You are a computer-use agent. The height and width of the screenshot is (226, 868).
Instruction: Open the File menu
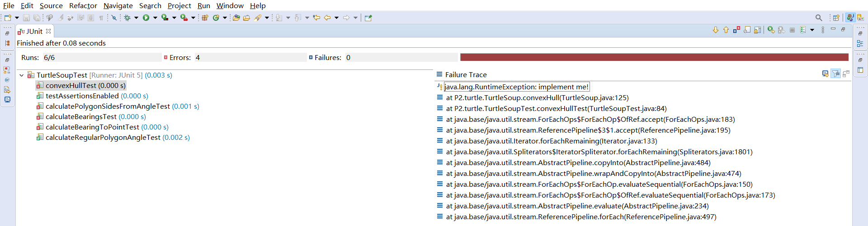pos(9,5)
